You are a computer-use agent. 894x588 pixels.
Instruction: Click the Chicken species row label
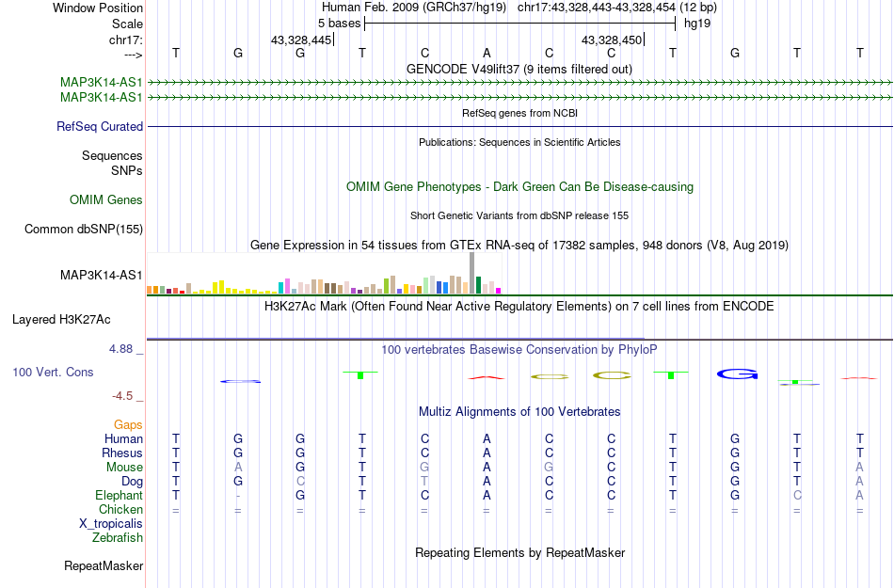point(120,509)
